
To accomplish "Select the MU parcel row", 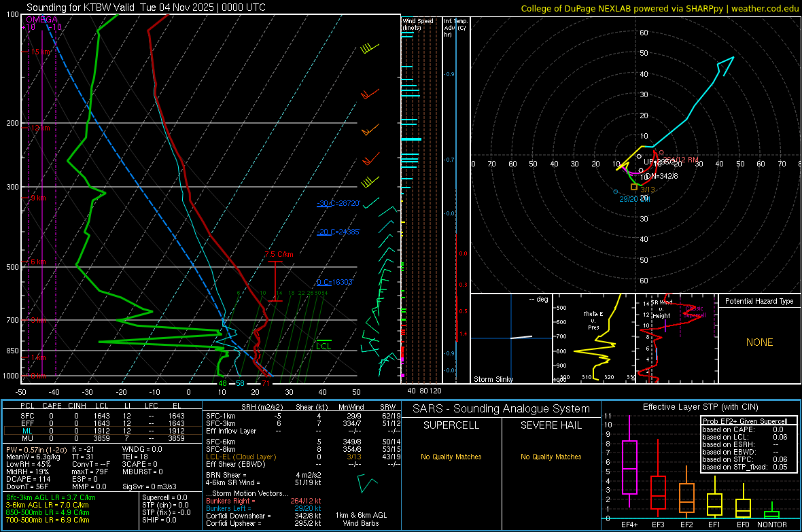I will click(103, 438).
